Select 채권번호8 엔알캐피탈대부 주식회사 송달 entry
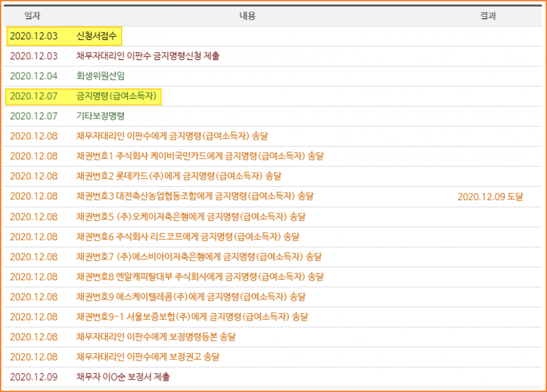Image resolution: width=547 pixels, height=392 pixels. pyautogui.click(x=200, y=277)
